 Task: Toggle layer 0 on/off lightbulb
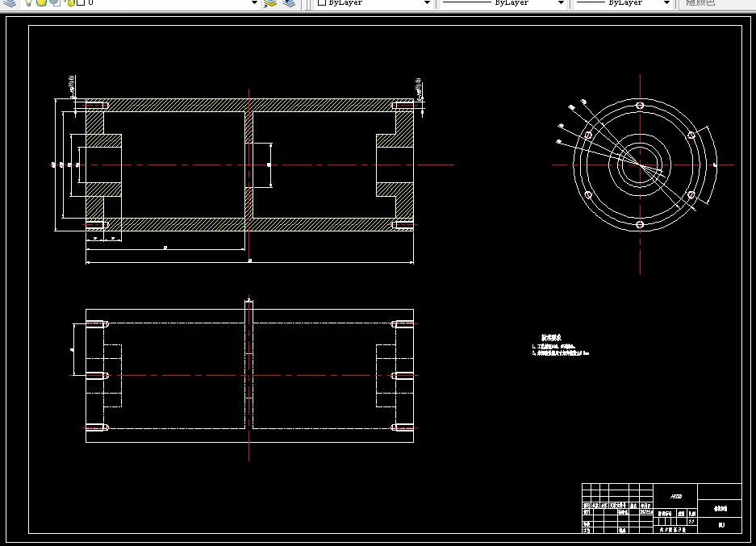[28, 2]
